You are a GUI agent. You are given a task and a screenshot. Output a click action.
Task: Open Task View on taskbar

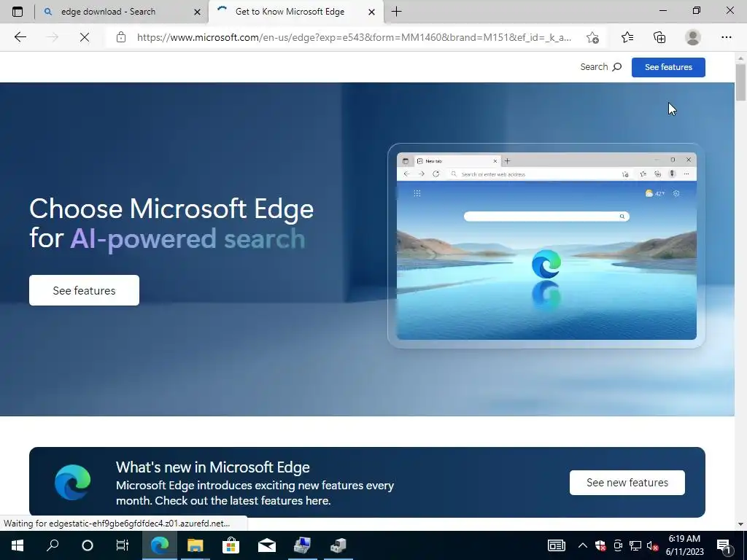click(123, 545)
